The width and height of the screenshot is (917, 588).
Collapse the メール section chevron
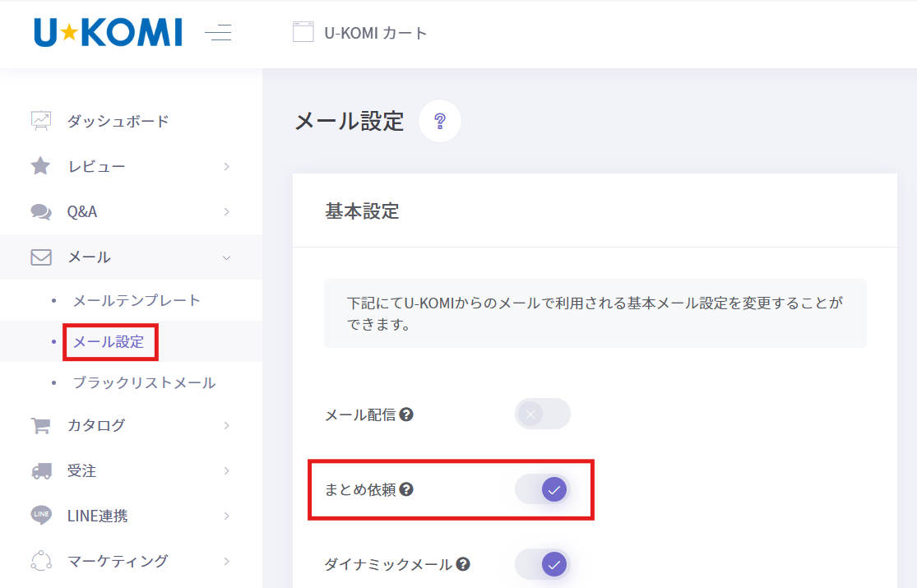227,258
